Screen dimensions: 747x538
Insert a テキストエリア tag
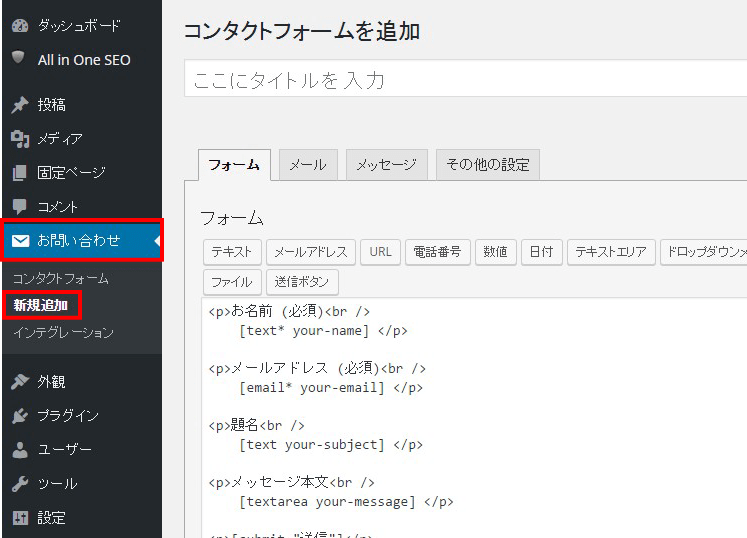pos(611,252)
